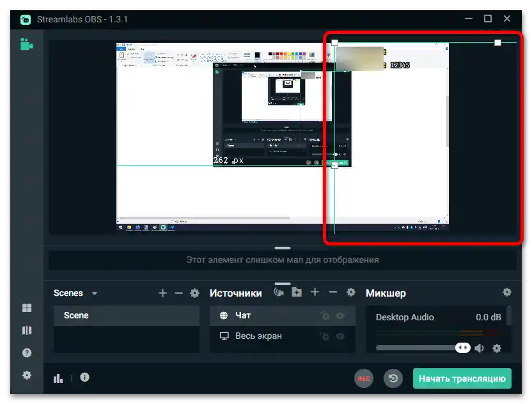The width and height of the screenshot is (532, 404).
Task: Add a source folder in Sources
Action: tap(297, 292)
